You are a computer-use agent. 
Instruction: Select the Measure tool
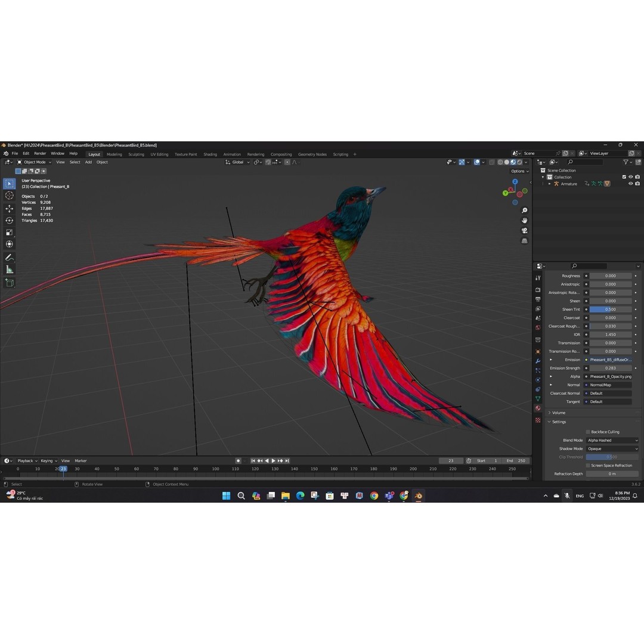(10, 270)
